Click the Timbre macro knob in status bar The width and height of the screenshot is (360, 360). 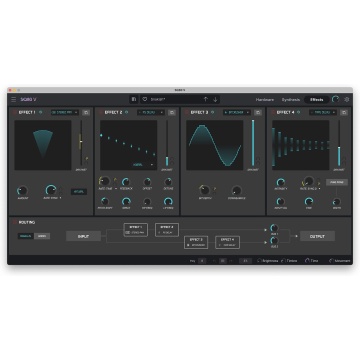click(x=283, y=261)
